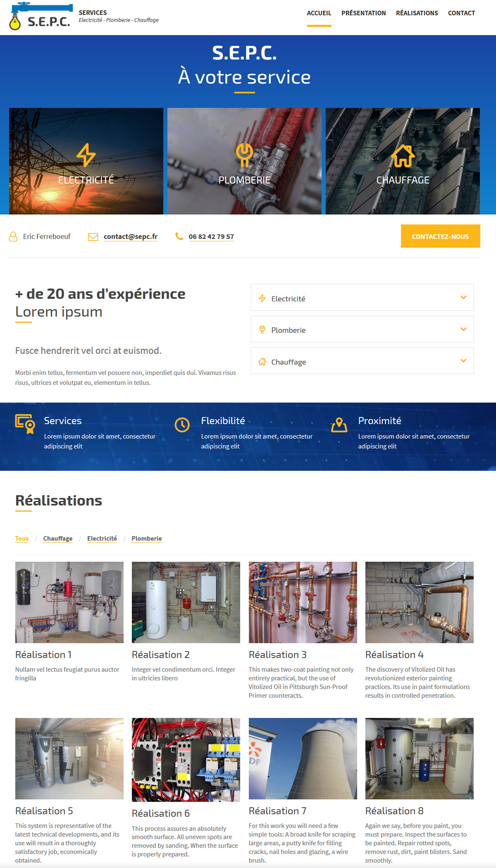
Task: Open the Présentation menu item
Action: click(363, 13)
